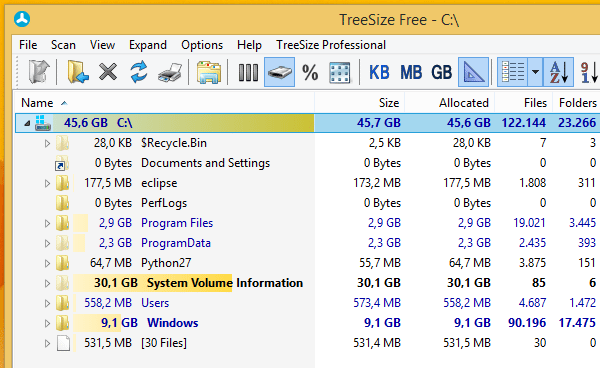Open the Scan menu
This screenshot has width=600, height=368.
[63, 45]
